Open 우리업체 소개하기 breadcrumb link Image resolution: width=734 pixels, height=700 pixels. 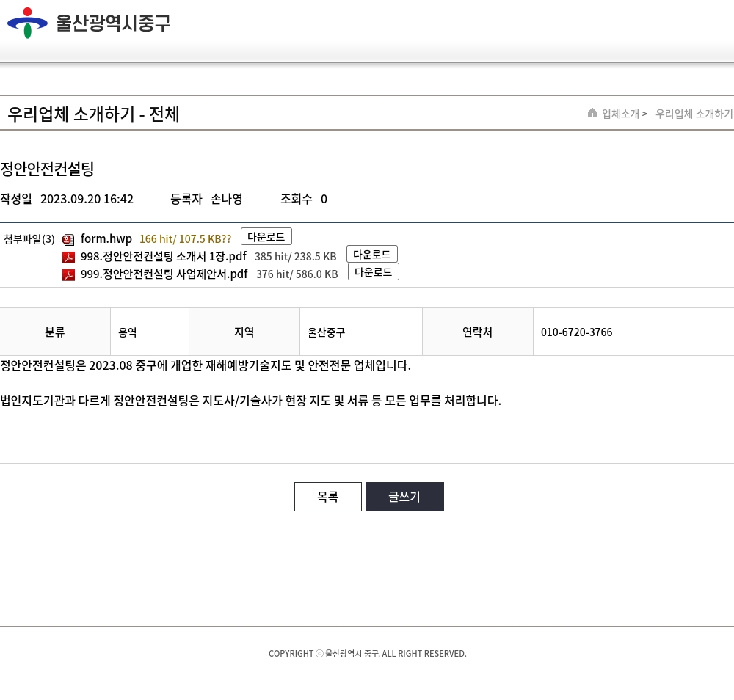(694, 114)
